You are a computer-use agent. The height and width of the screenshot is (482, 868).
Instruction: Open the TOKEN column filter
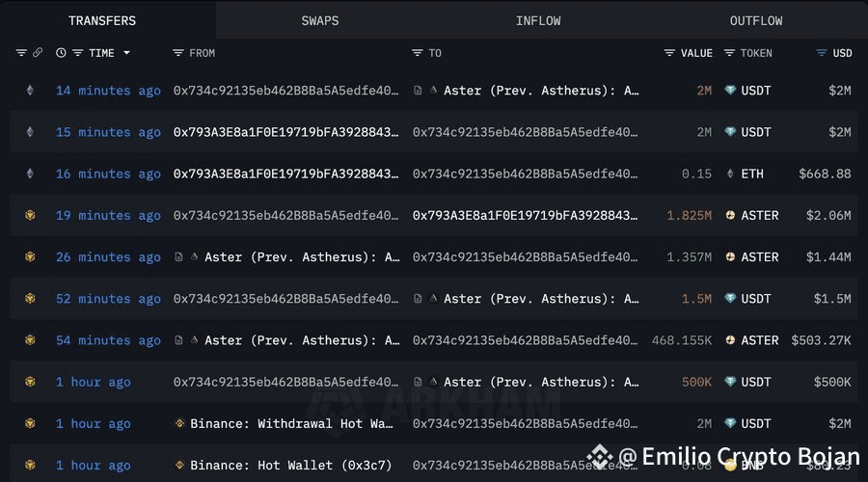point(729,53)
